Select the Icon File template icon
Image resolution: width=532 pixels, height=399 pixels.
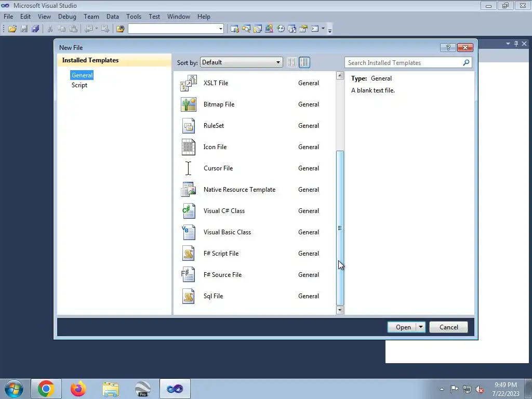(x=188, y=147)
